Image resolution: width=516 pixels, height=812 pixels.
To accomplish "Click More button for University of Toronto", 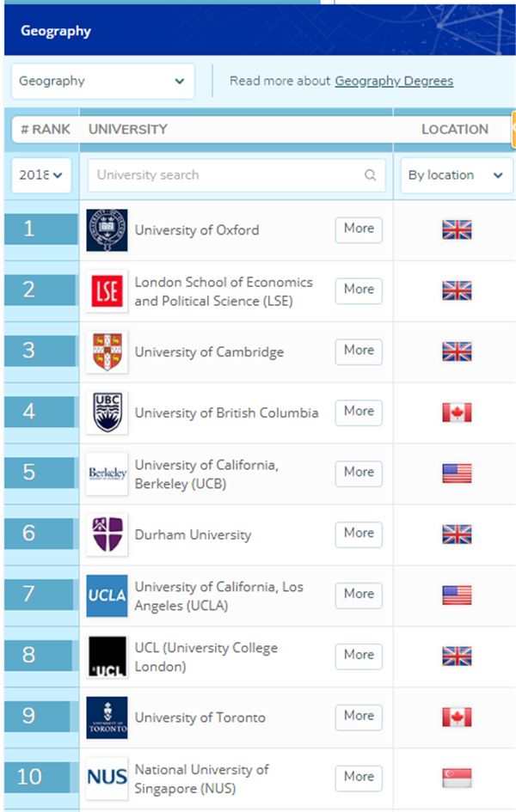I will tap(359, 717).
